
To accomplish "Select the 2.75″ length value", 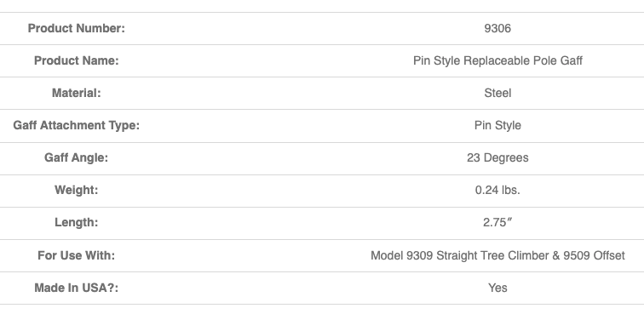I will tap(497, 222).
